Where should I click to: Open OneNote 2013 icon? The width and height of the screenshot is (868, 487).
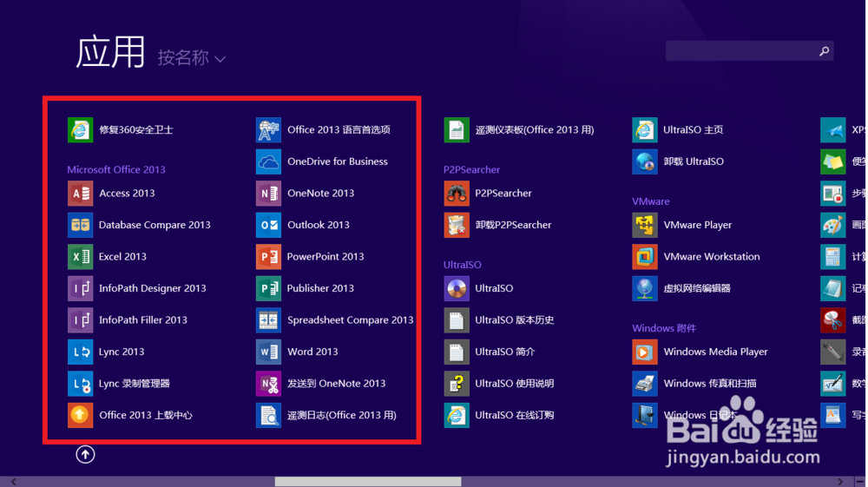[x=268, y=193]
